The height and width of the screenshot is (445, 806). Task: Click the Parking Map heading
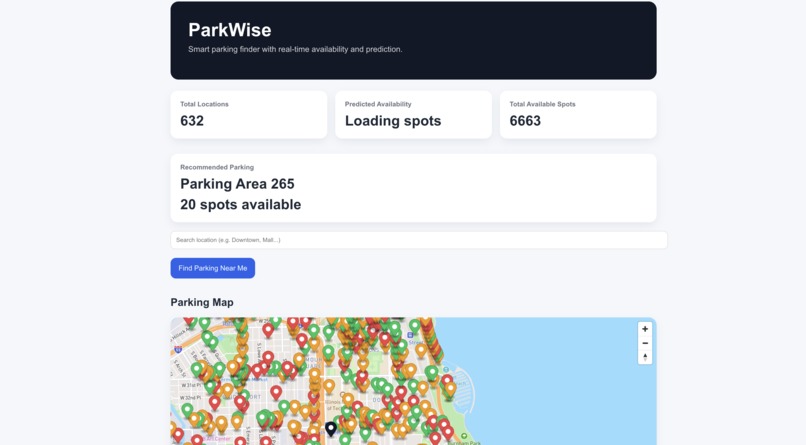[202, 302]
